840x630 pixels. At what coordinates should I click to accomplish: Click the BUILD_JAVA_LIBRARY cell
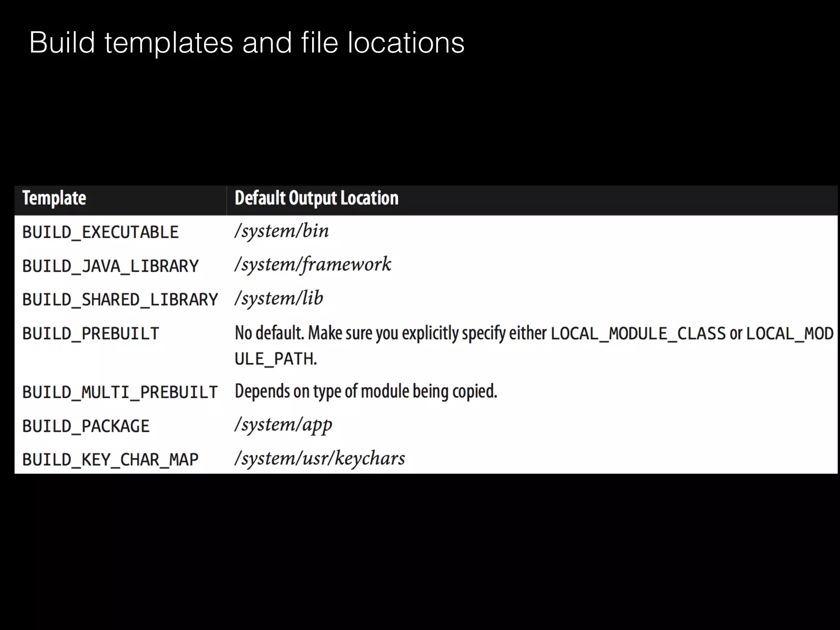(x=110, y=266)
